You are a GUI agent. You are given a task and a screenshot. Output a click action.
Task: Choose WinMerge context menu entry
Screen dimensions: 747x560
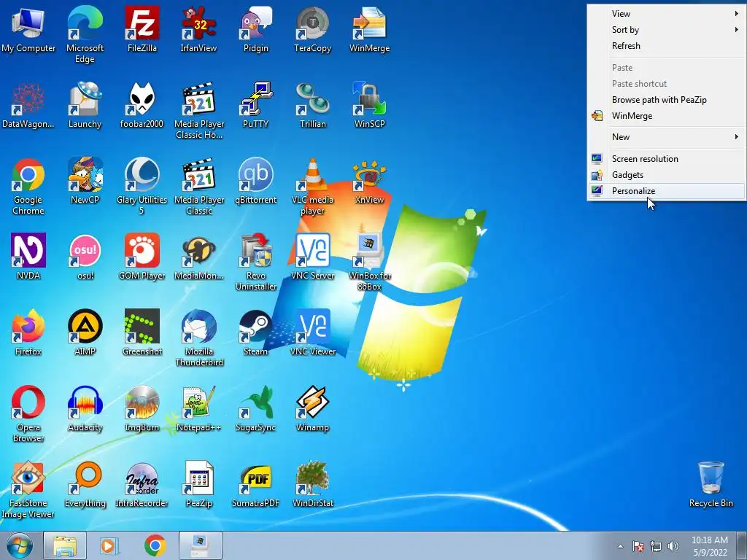click(667, 116)
